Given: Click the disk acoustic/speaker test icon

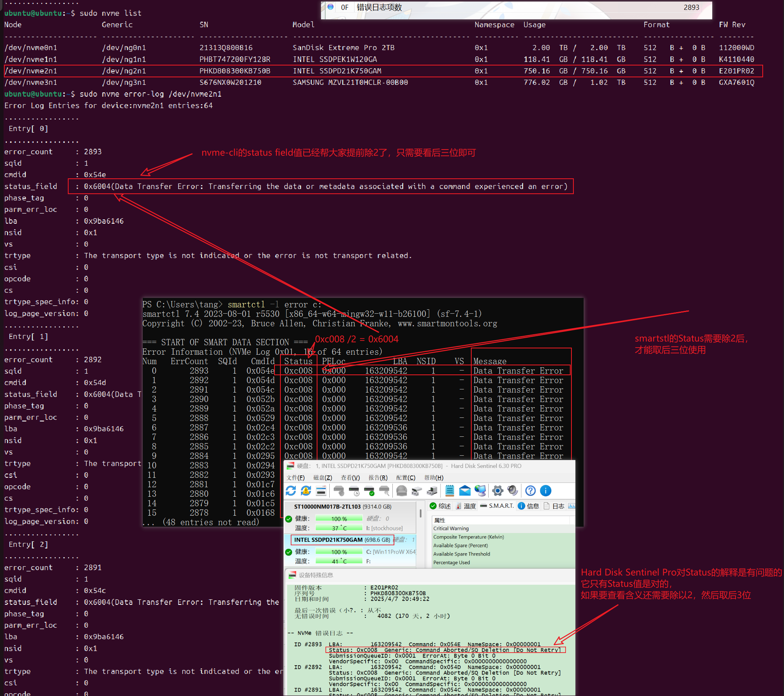Looking at the screenshot, I should [x=339, y=490].
